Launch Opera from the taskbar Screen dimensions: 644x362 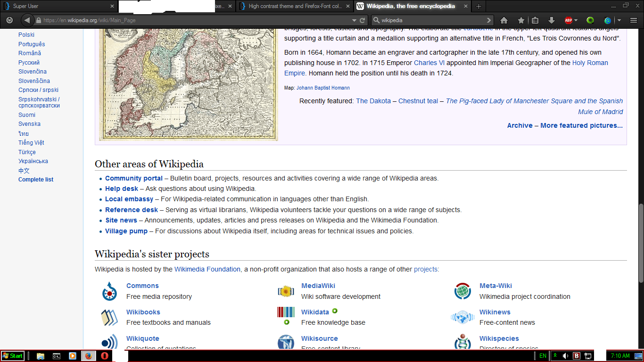pyautogui.click(x=105, y=356)
